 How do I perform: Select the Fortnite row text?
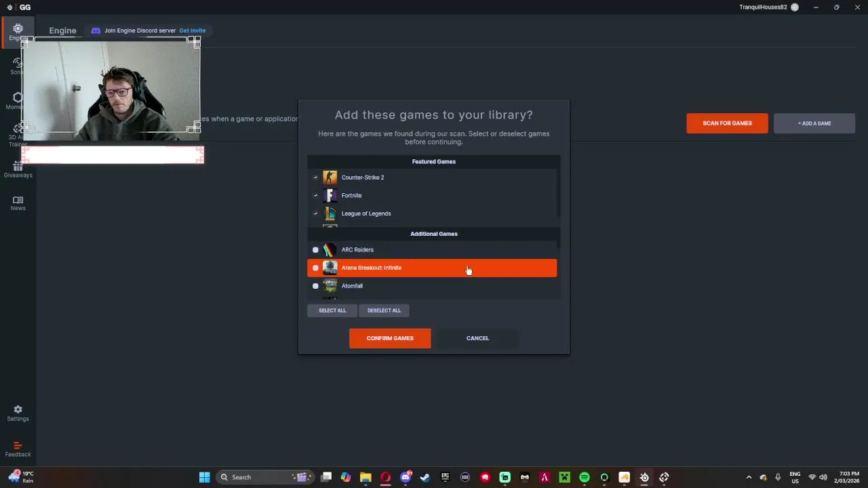click(351, 195)
